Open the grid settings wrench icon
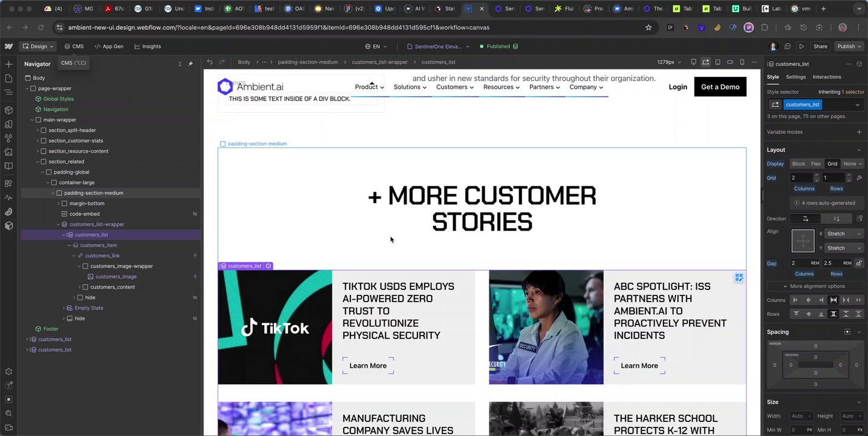Image resolution: width=868 pixels, height=436 pixels. click(859, 177)
